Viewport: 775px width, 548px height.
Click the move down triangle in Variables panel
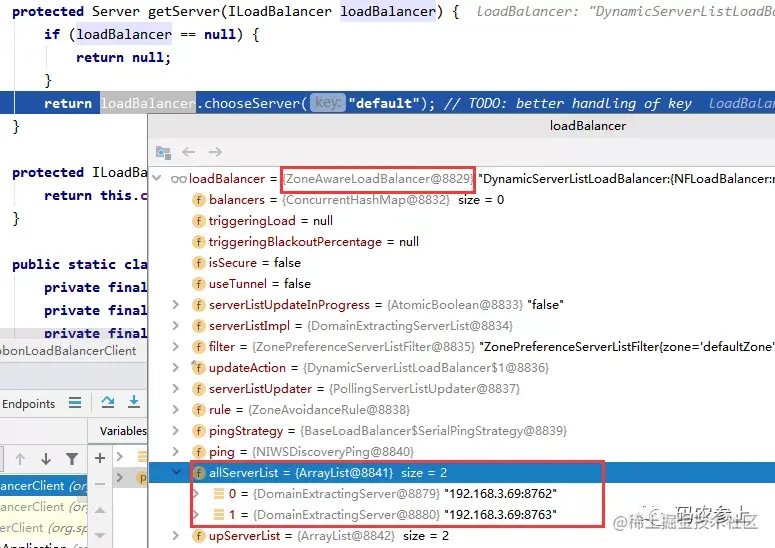[100, 535]
